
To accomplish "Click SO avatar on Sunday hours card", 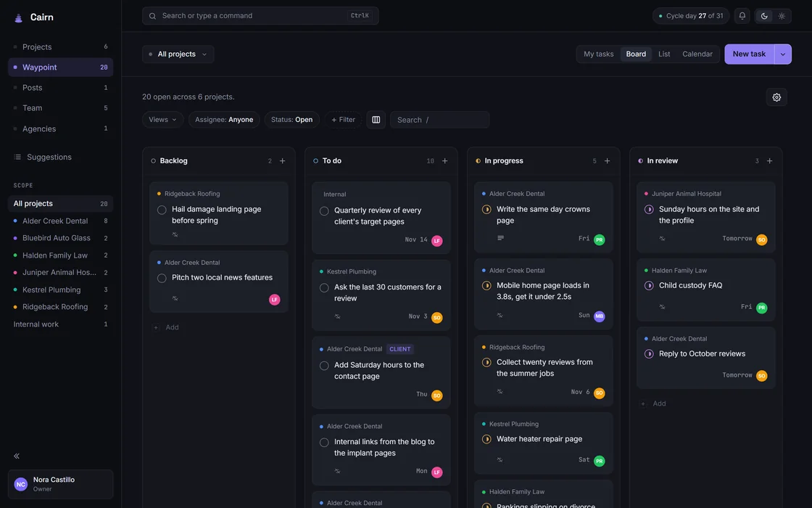I will (761, 239).
